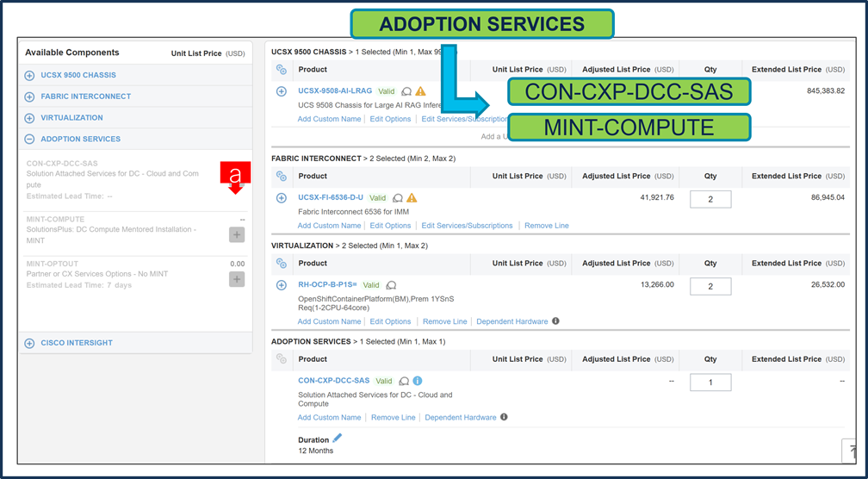The height and width of the screenshot is (479, 868).
Task: Click info icon after CON-CXP-DCC-SAS Dependent Hardware
Action: click(504, 417)
